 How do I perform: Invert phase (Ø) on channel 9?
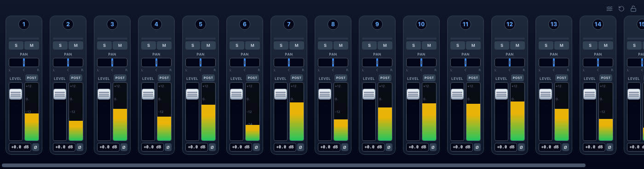389,147
